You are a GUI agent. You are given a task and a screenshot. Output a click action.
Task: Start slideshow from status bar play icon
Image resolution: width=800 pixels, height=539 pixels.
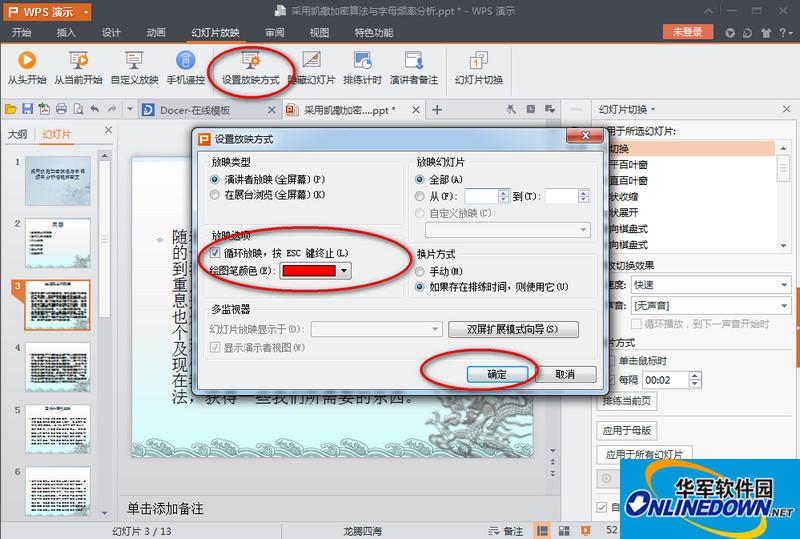pos(585,531)
